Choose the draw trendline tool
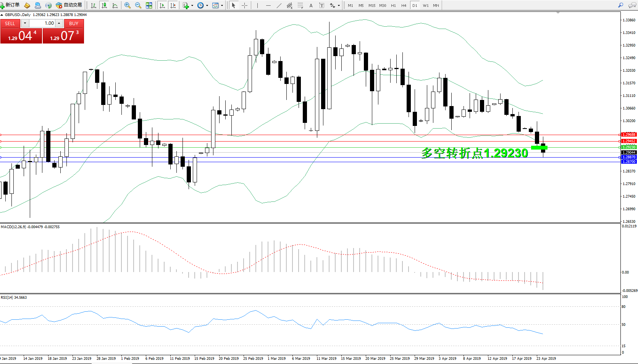This screenshot has height=364, width=638. pos(279,5)
